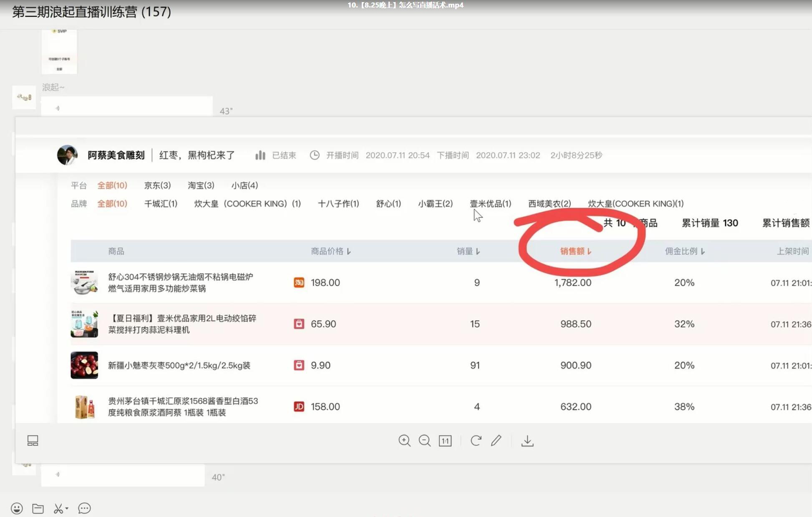This screenshot has width=812, height=517.
Task: Select platform filter 小店(4)
Action: click(x=245, y=185)
